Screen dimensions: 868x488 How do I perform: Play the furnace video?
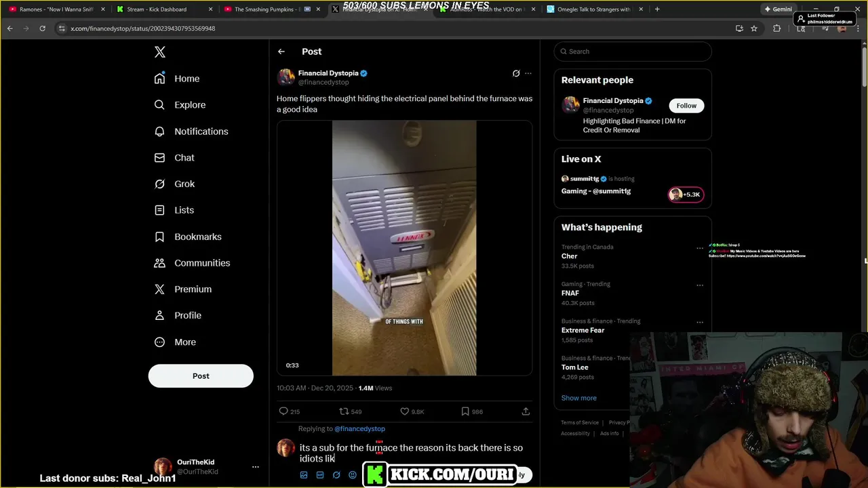(x=404, y=248)
